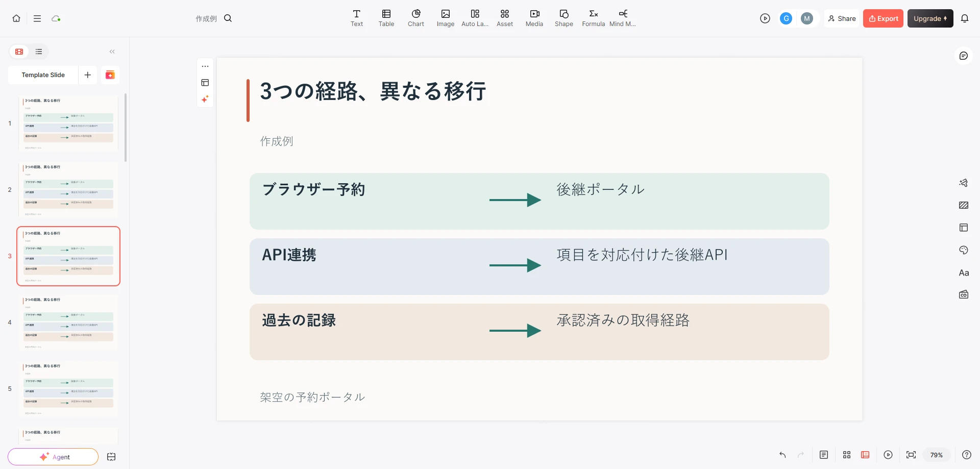Open search next to the 作成例 title
Viewport: 980px width, 469px height.
pyautogui.click(x=228, y=18)
